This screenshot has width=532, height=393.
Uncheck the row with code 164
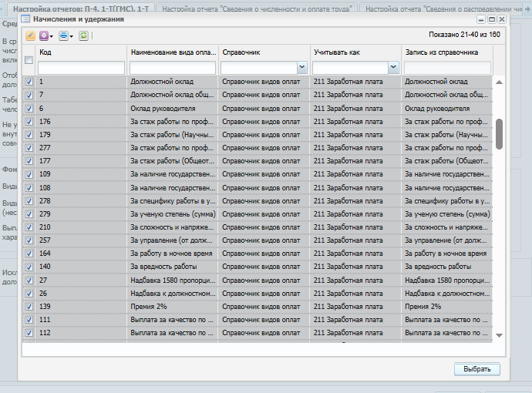click(x=29, y=254)
